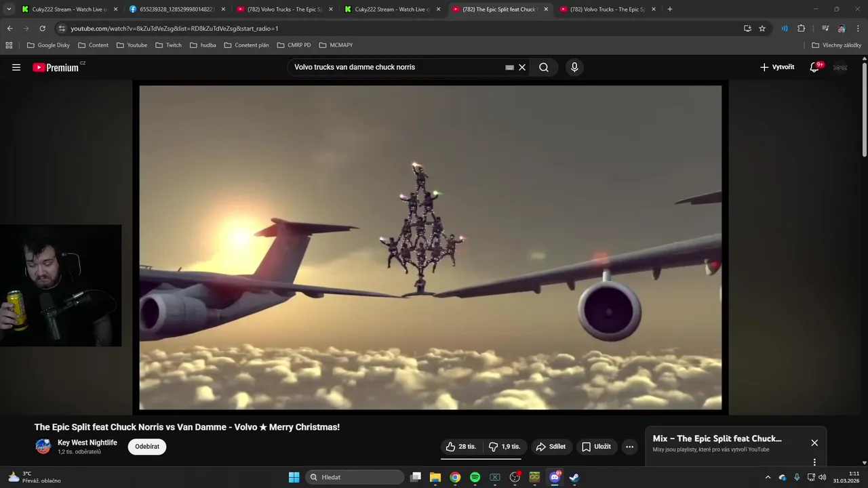Share the video via Sdílet
This screenshot has width=868, height=488.
pyautogui.click(x=551, y=447)
